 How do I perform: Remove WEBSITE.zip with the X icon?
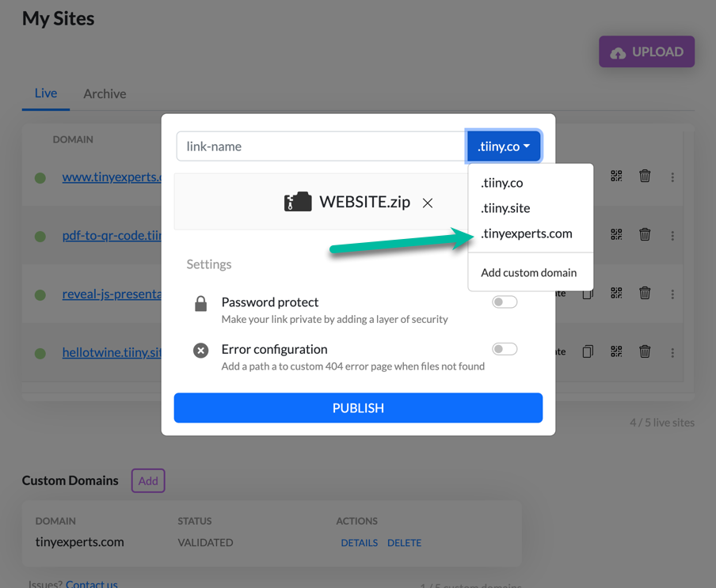428,203
